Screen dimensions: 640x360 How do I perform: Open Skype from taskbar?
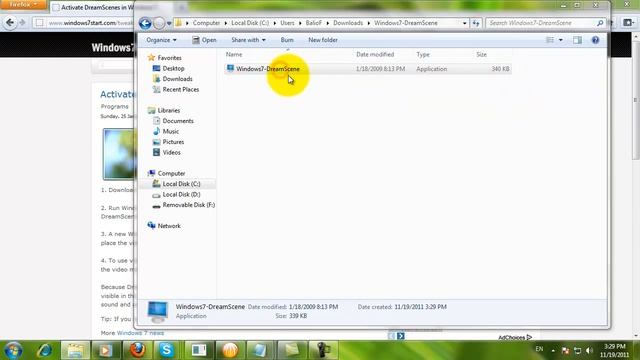167,350
